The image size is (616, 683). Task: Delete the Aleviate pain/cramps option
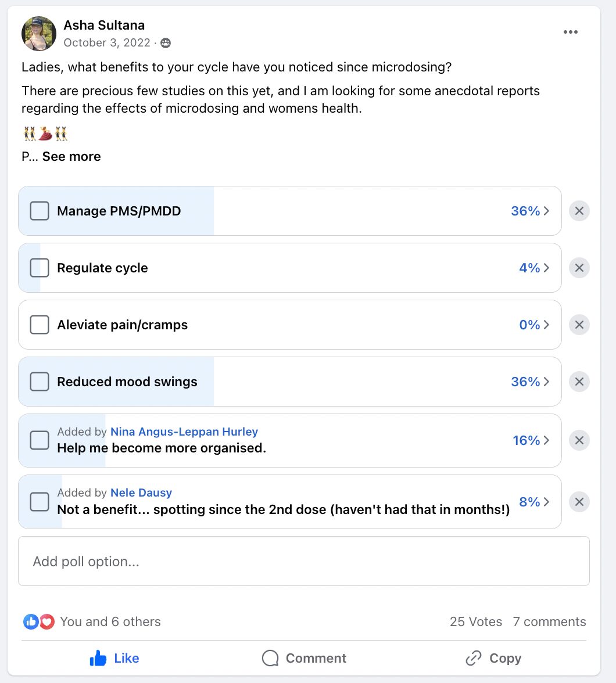coord(579,325)
